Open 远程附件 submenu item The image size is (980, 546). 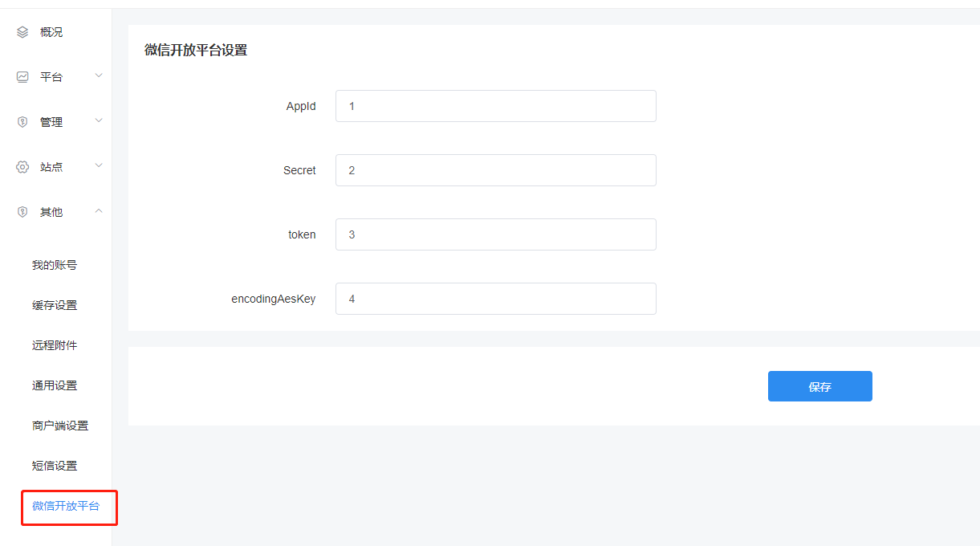tap(55, 345)
